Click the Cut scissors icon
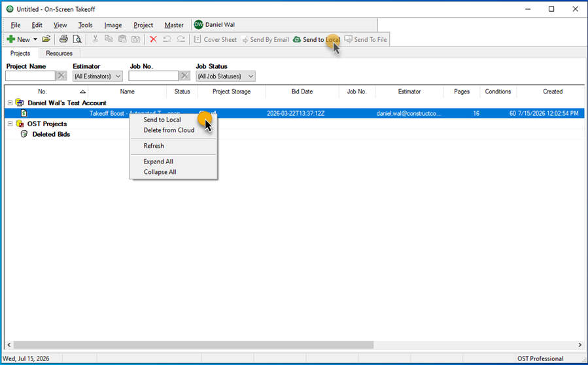 tap(95, 39)
